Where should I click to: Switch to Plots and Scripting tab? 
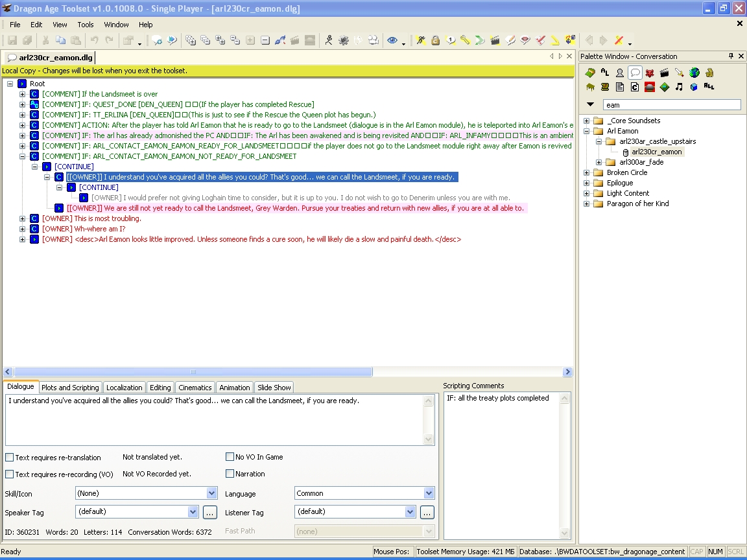coord(70,388)
